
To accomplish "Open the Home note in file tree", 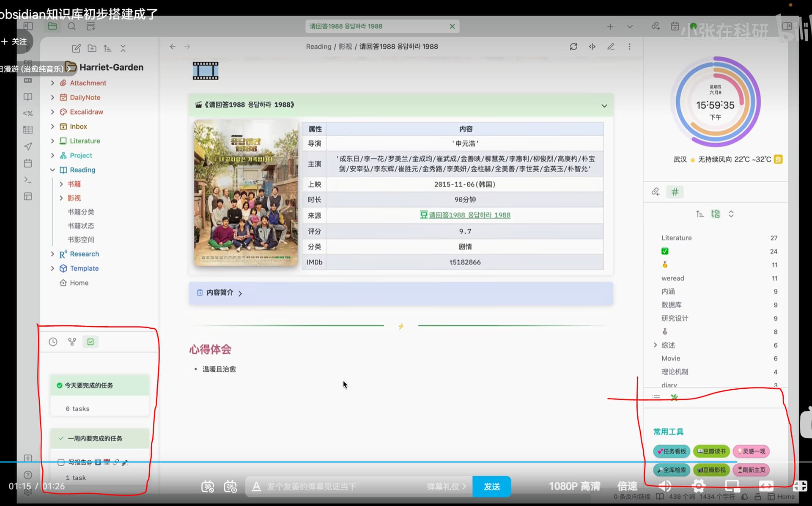I will [79, 283].
